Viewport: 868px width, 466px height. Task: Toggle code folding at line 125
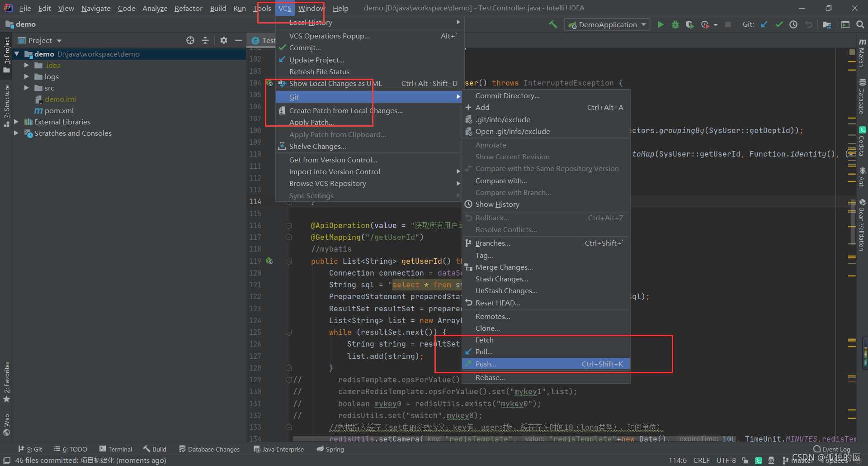(x=289, y=332)
